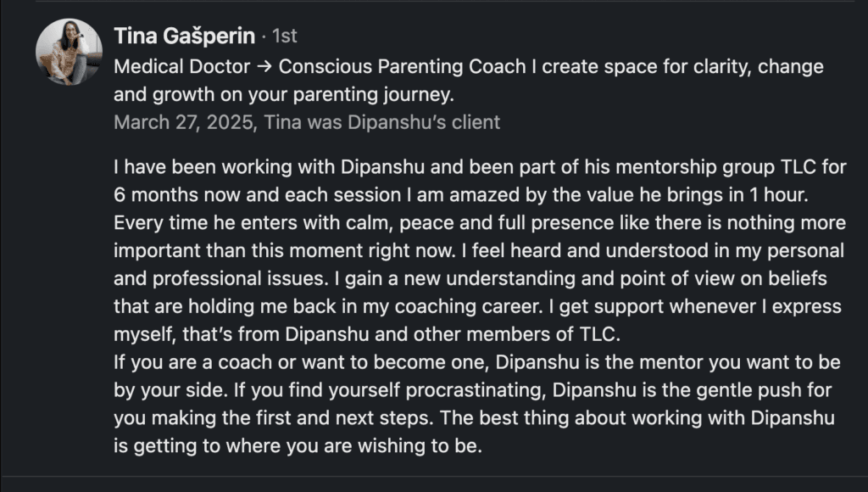Click the line starting "Every time he enters"
The width and height of the screenshot is (868, 492).
coord(479,223)
